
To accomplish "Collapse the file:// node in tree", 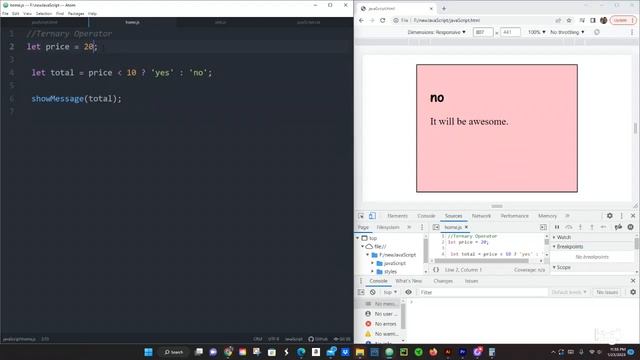I will coord(362,247).
